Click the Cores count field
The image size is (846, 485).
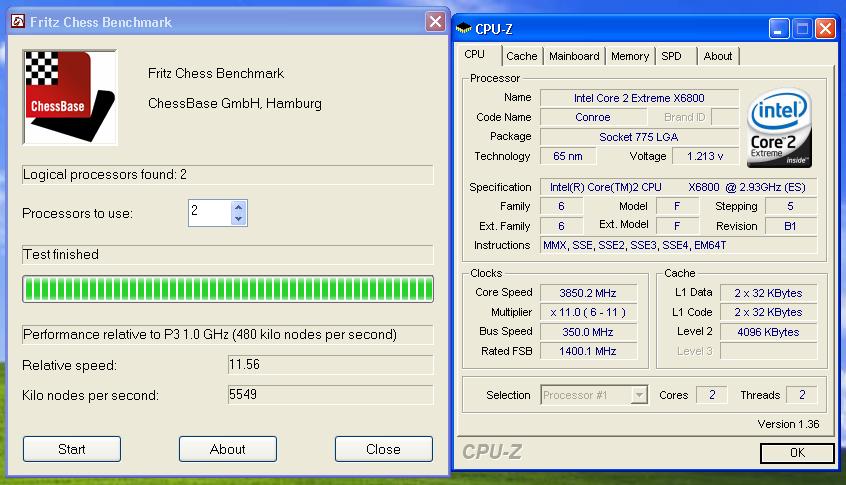click(x=712, y=395)
